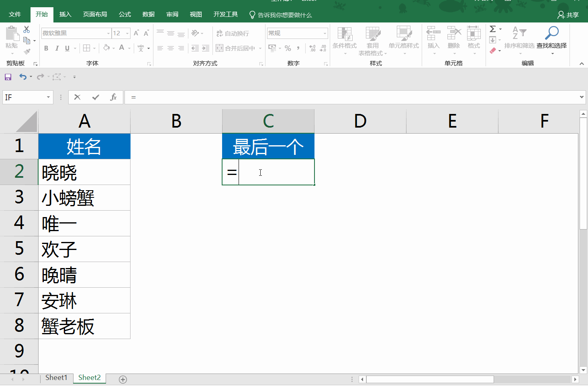The width and height of the screenshot is (588, 386).
Task: Expand the number format dropdown showing 常规
Action: [x=325, y=33]
